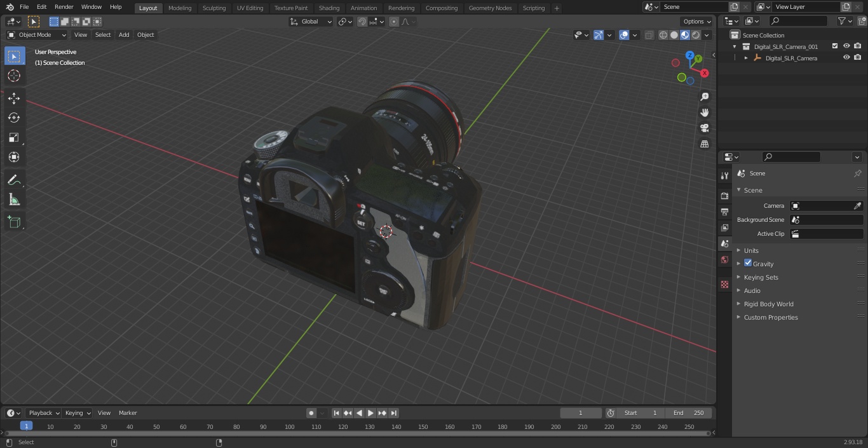Open the Options dropdown in viewport
The image size is (868, 448).
click(x=697, y=22)
